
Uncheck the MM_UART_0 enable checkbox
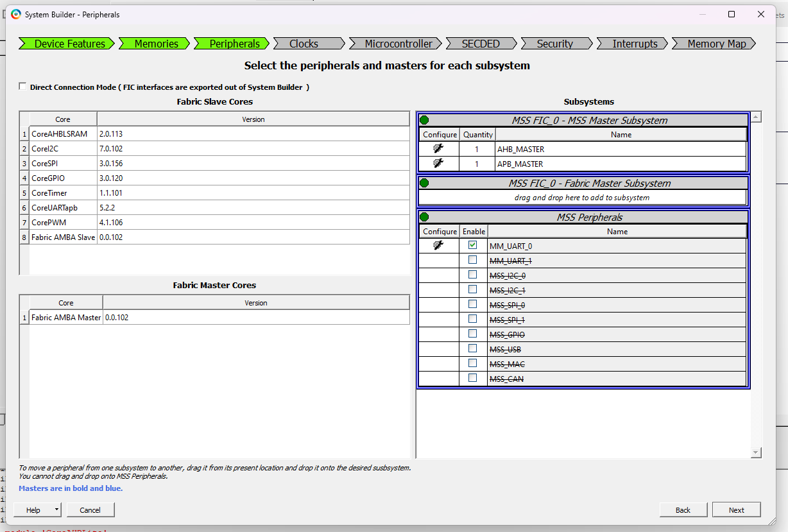click(473, 245)
